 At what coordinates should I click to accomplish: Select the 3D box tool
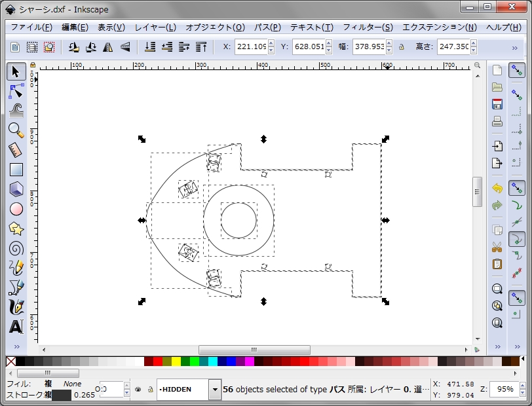[x=16, y=189]
